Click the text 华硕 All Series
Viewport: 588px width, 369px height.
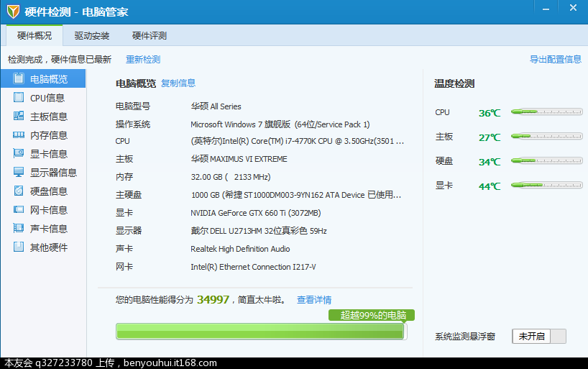216,106
